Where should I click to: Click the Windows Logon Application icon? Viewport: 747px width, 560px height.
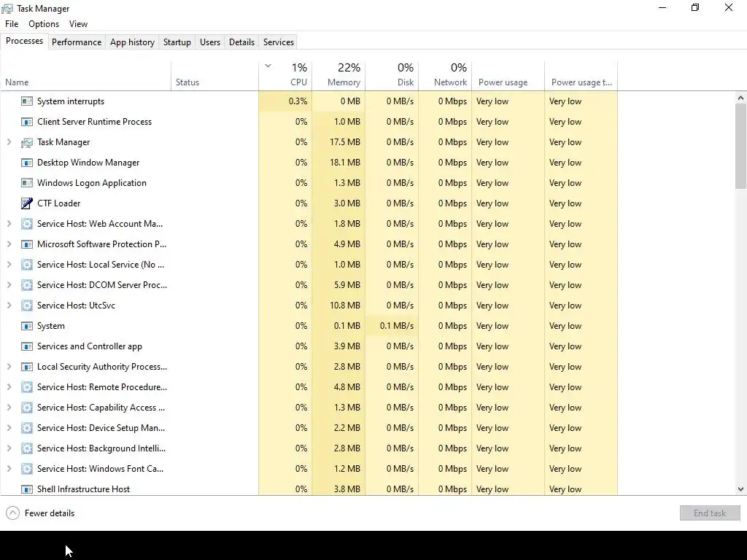pos(27,183)
